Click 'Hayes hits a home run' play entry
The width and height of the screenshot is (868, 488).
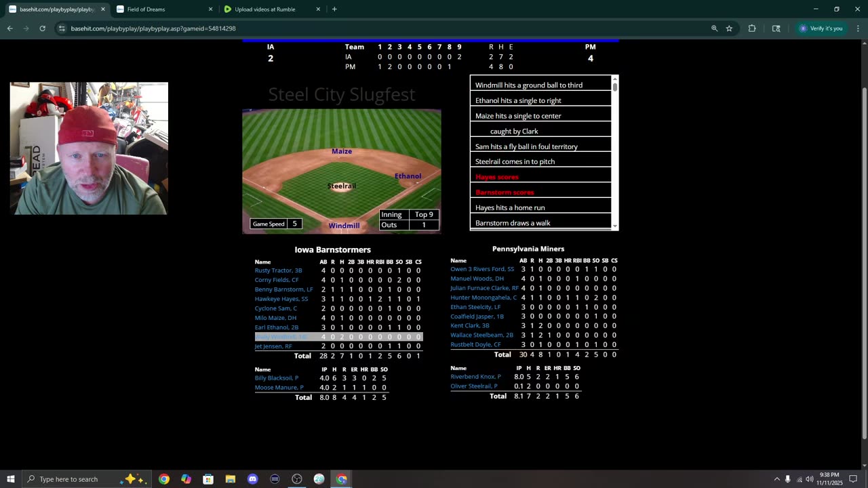click(x=540, y=207)
